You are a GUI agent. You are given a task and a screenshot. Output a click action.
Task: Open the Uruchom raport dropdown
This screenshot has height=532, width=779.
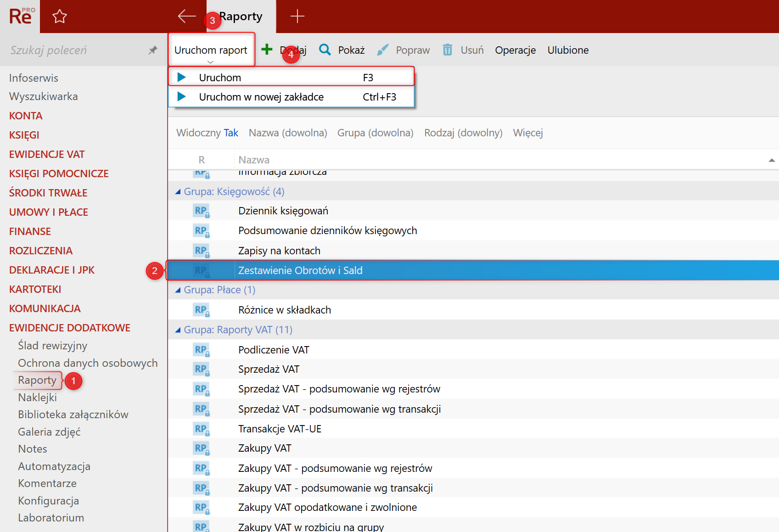tap(211, 50)
